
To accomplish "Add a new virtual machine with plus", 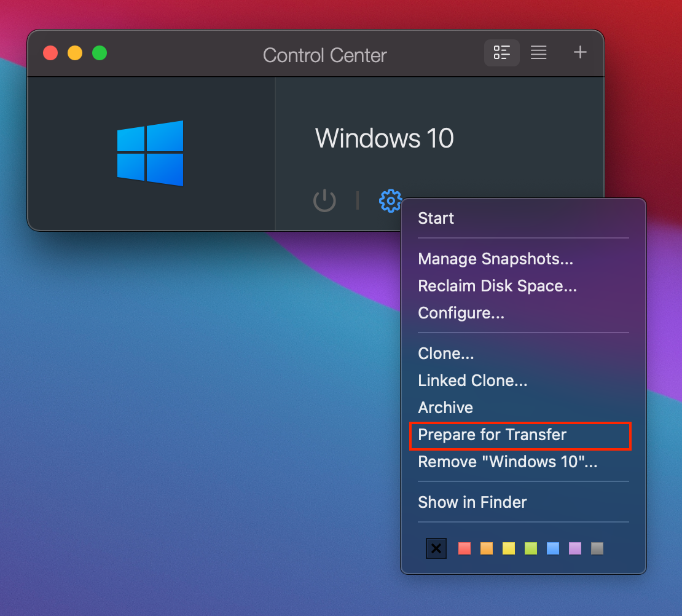I will click(580, 53).
